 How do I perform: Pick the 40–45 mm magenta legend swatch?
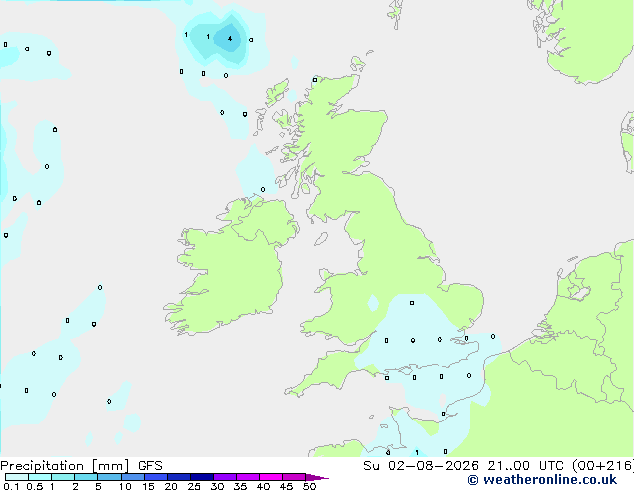point(271,477)
